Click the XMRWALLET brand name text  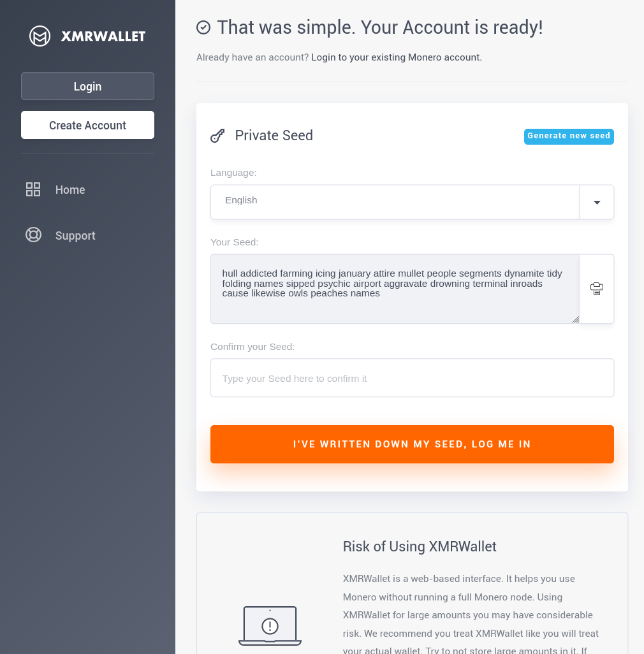coord(103,36)
